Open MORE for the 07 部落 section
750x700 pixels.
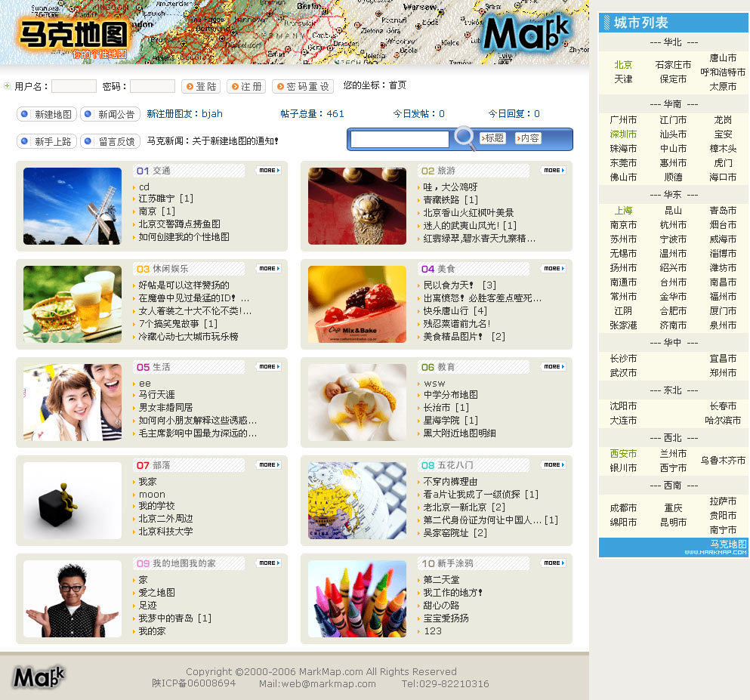(270, 464)
